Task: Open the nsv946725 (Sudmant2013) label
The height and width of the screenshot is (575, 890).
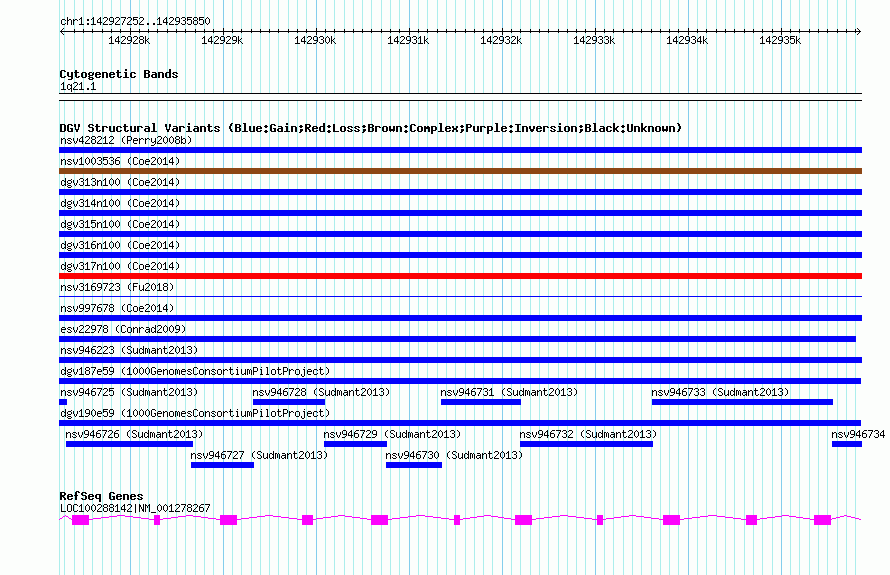Action: pyautogui.click(x=129, y=392)
